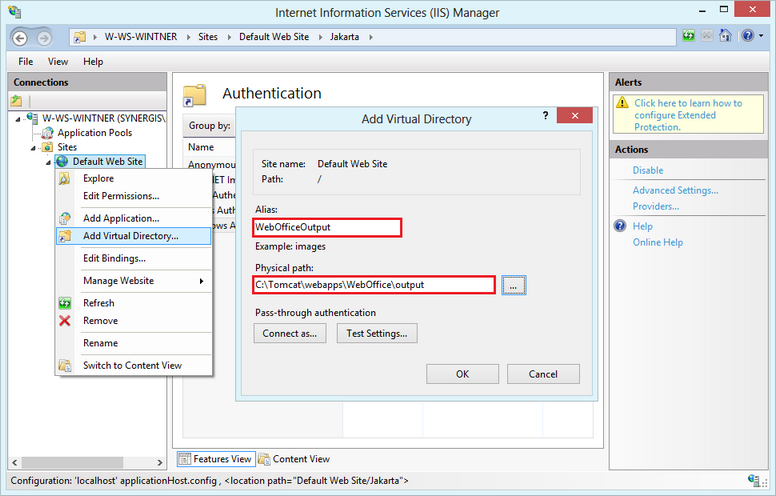The width and height of the screenshot is (776, 496).
Task: Click the Disable action link
Action: pos(648,170)
